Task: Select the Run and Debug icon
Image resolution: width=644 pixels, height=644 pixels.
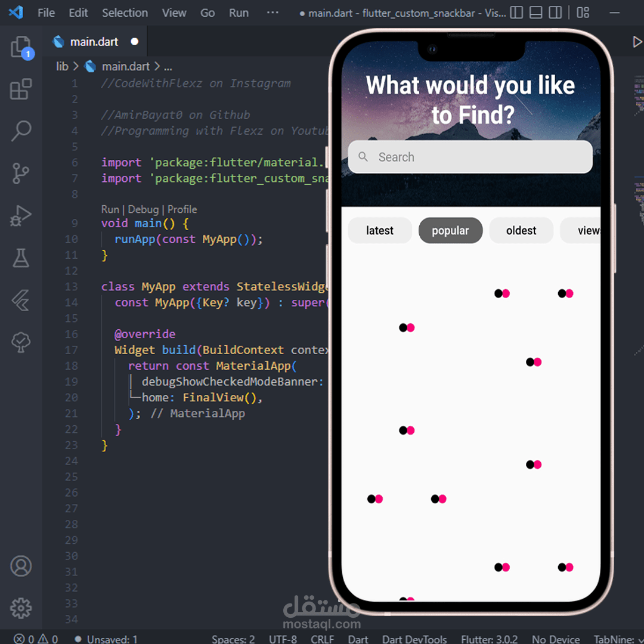Action: [x=21, y=215]
